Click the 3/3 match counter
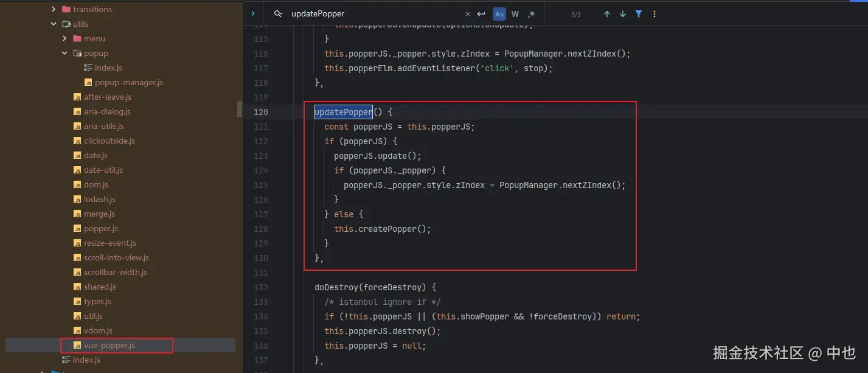Viewport: 868px width, 373px height. [x=575, y=15]
